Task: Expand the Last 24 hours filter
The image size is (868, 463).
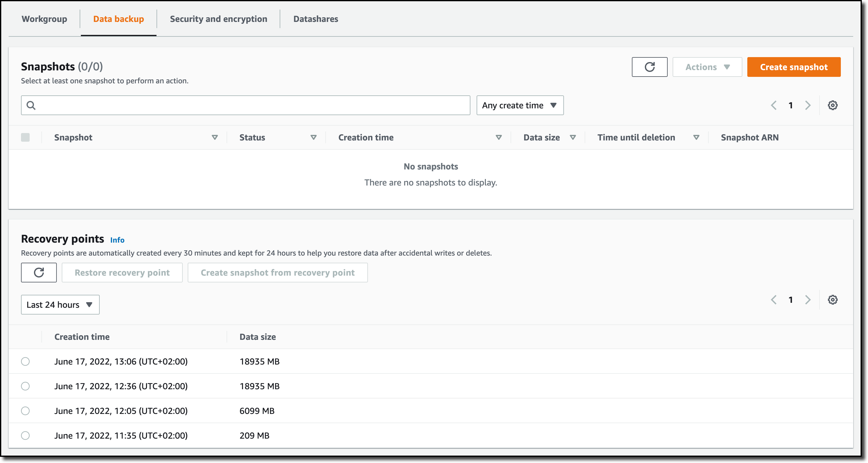Action: point(60,305)
